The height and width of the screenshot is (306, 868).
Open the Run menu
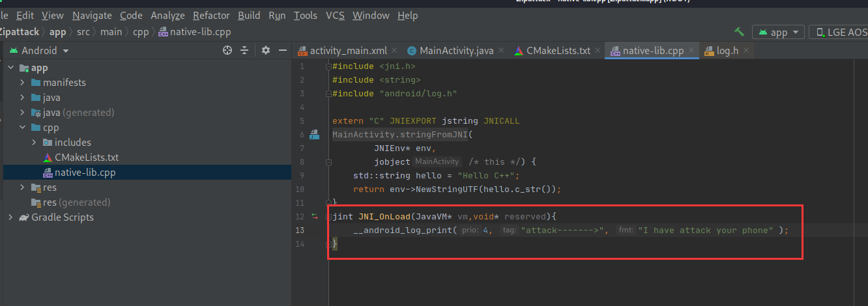pyautogui.click(x=277, y=15)
